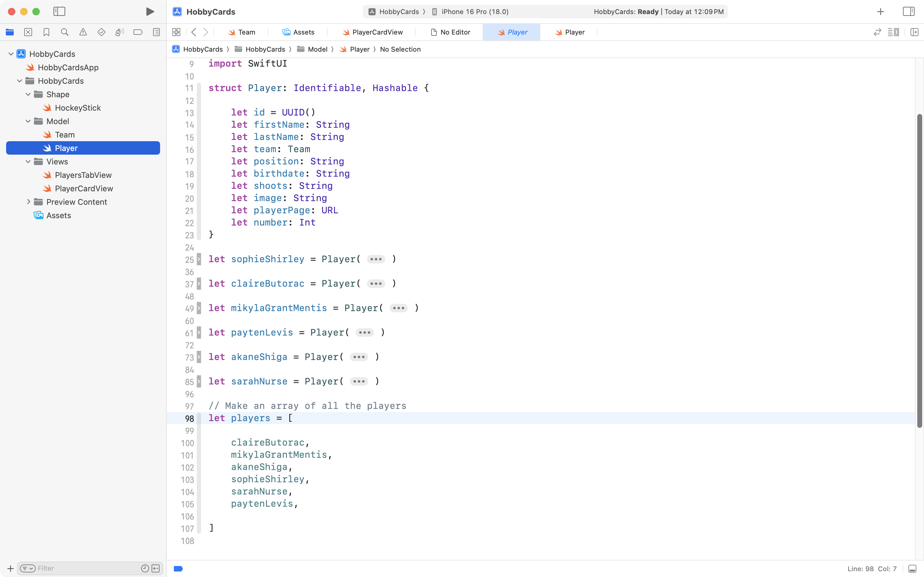Open the Find navigator magnifier icon
The image size is (924, 577).
(64, 32)
